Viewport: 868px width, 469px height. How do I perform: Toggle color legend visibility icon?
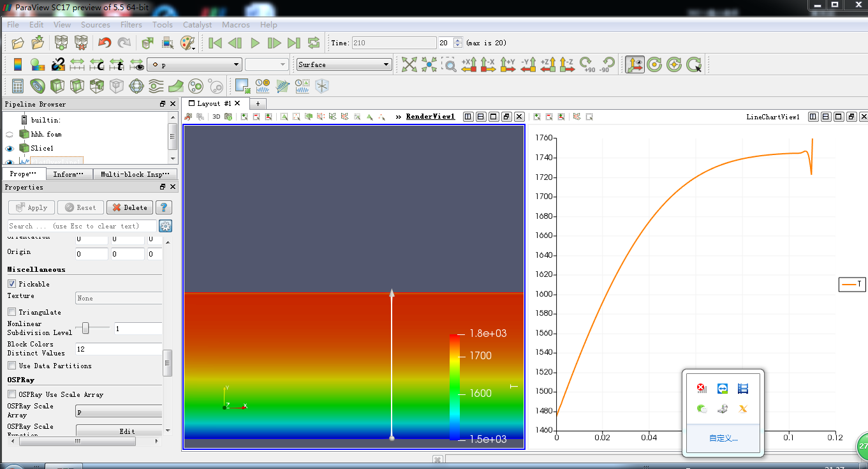pos(18,64)
